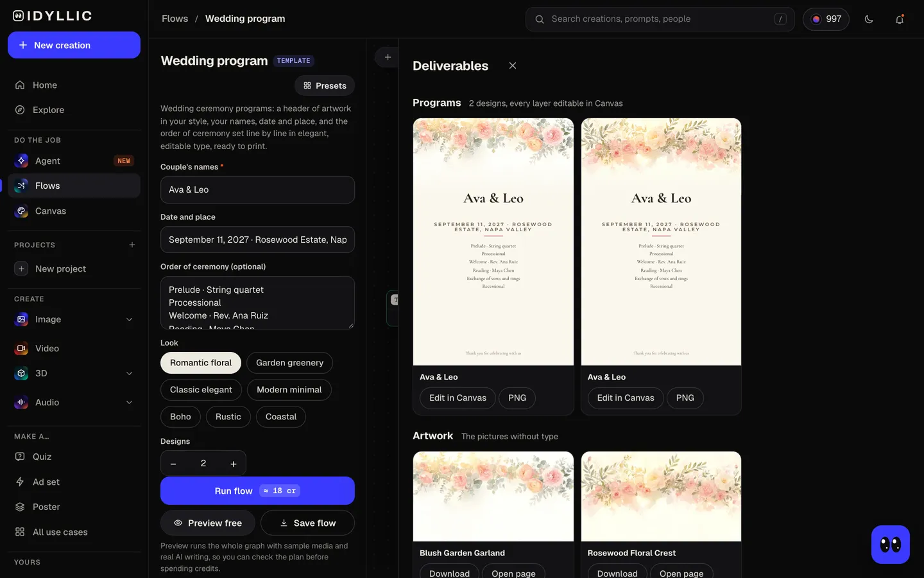
Task: Select the Boho look
Action: tap(180, 417)
